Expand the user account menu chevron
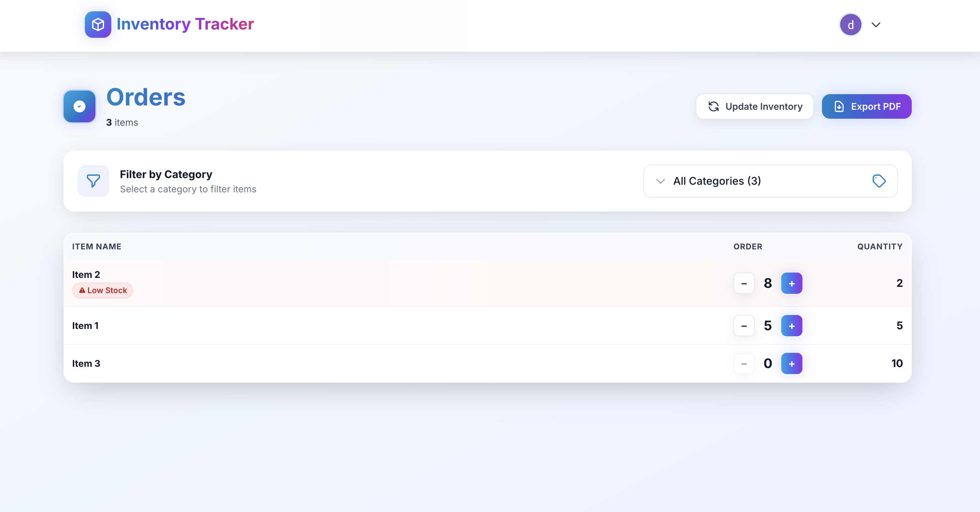The width and height of the screenshot is (980, 512). click(876, 25)
